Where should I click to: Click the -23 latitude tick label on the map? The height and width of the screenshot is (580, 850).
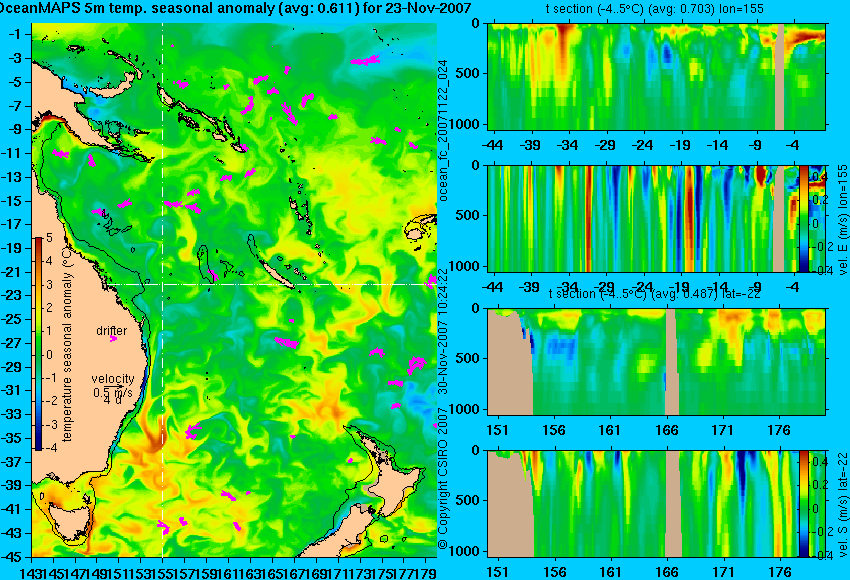[14, 295]
